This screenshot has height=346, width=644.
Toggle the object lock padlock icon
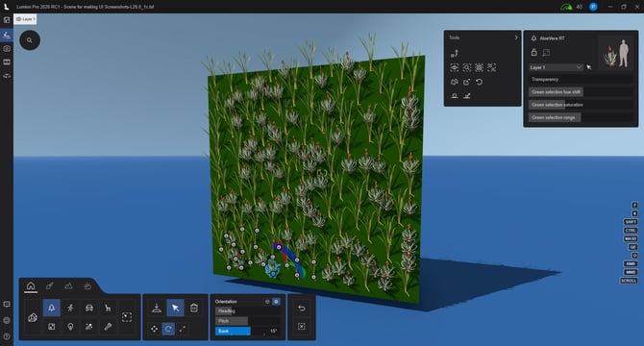[x=533, y=52]
